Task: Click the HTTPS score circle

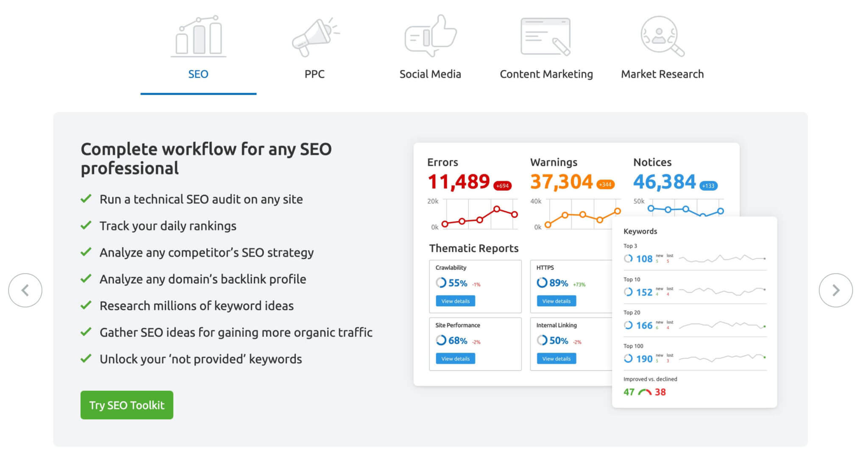Action: pos(542,283)
